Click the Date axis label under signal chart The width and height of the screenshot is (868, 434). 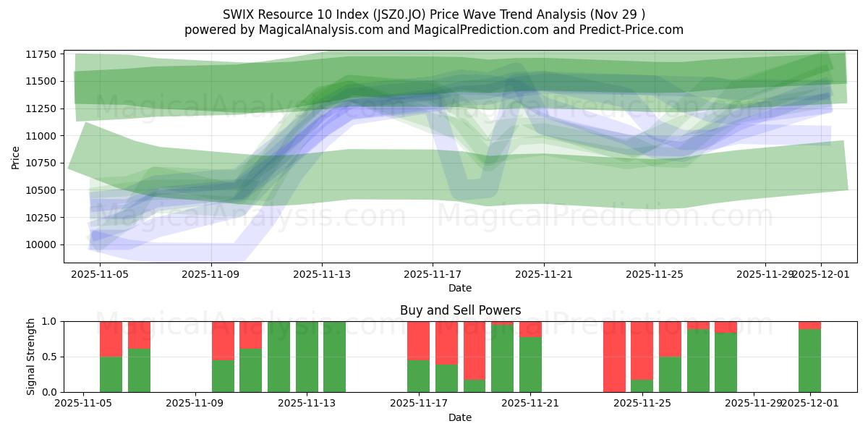(461, 417)
